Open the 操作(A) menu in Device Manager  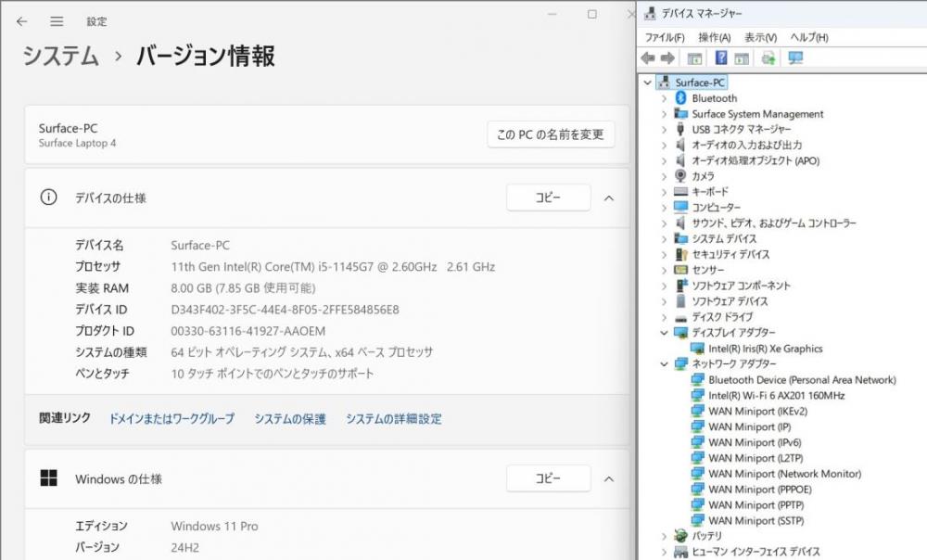[x=714, y=37]
